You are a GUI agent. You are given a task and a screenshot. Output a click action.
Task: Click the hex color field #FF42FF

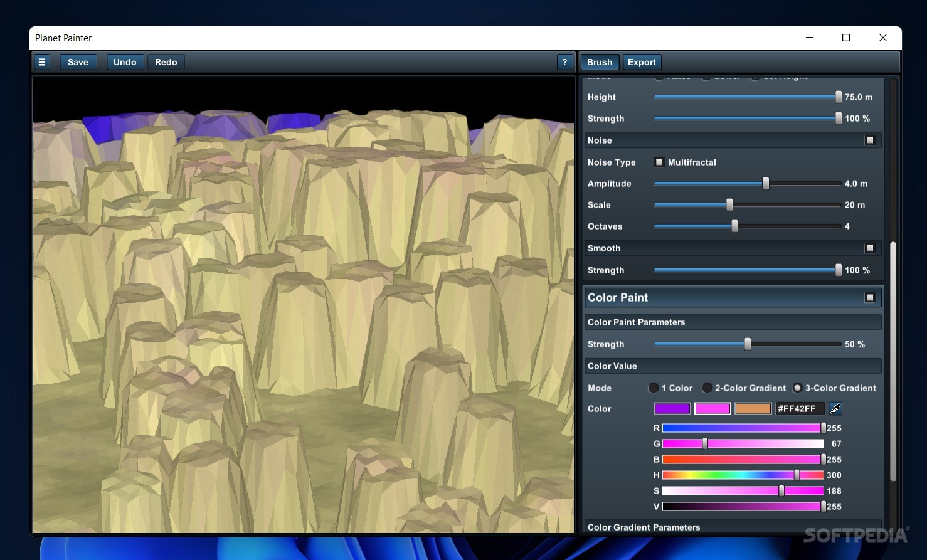click(x=800, y=409)
